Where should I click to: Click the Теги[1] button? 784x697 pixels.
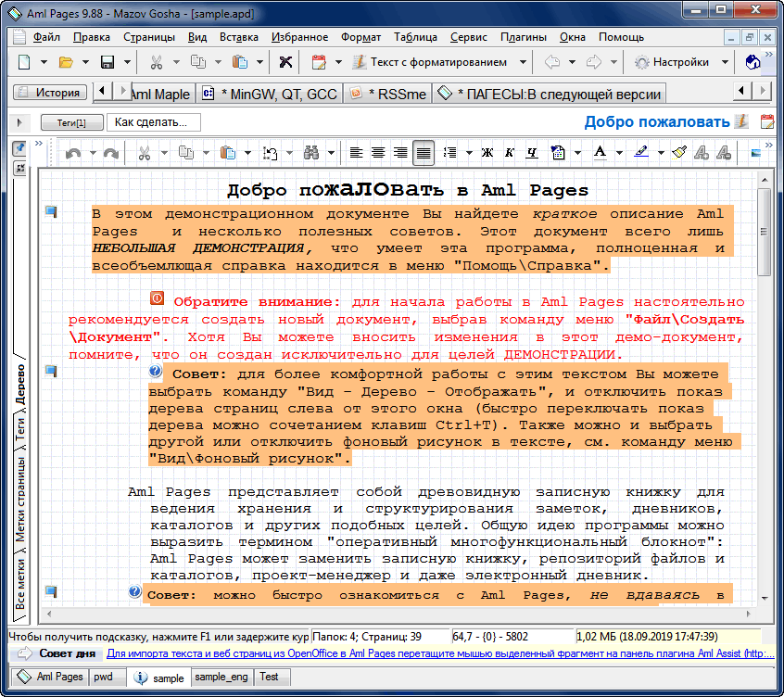click(x=71, y=122)
